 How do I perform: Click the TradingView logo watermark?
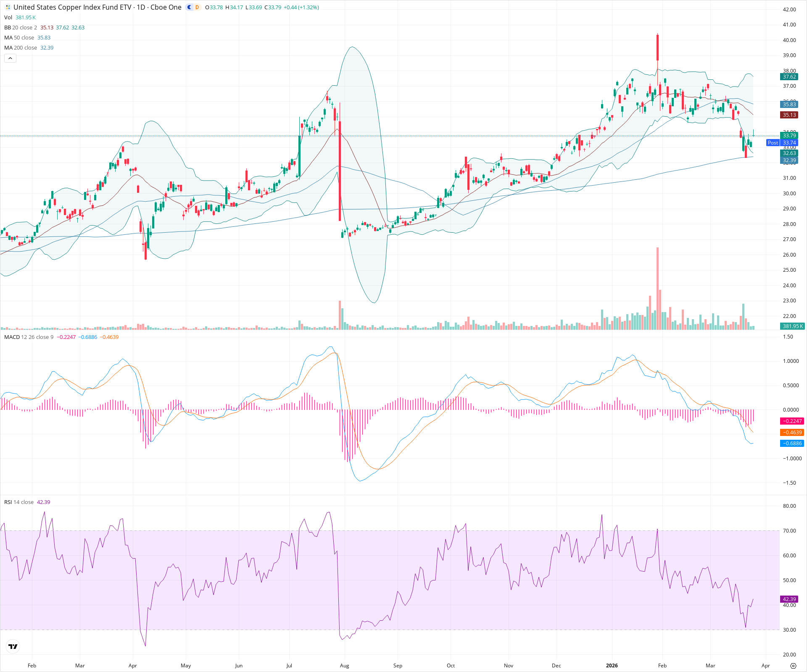coord(13,646)
